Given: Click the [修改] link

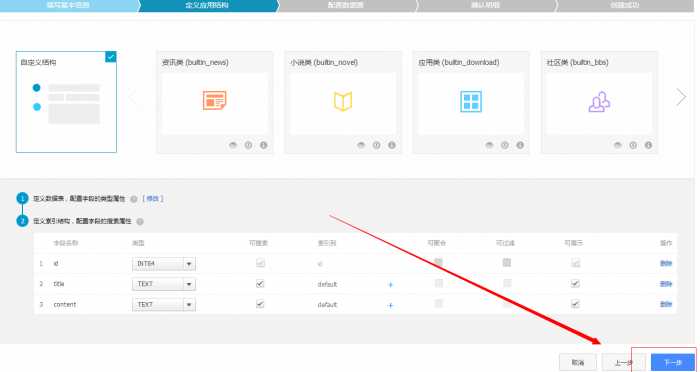Looking at the screenshot, I should tap(153, 199).
